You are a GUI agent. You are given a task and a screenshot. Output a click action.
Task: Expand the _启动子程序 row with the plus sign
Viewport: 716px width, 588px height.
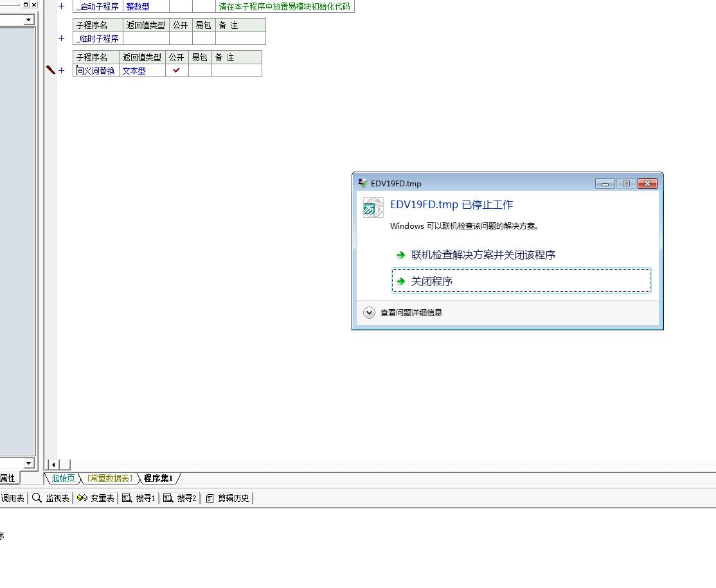click(62, 6)
